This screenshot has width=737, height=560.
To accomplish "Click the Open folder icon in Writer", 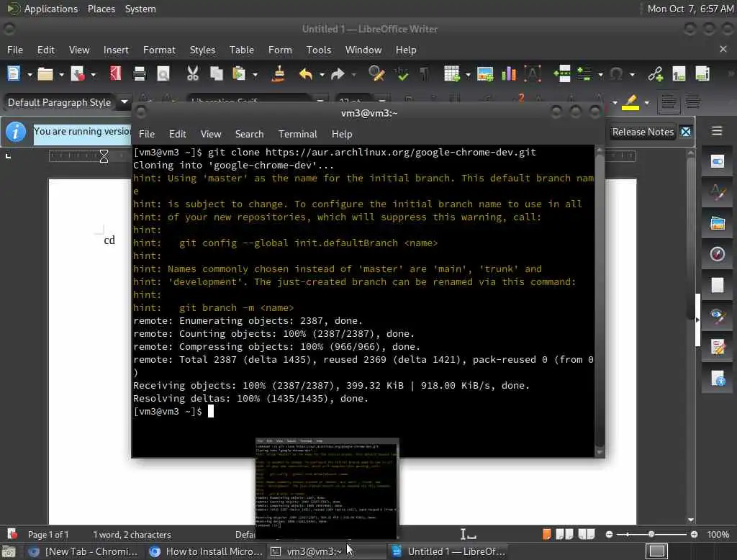I will 45,74.
